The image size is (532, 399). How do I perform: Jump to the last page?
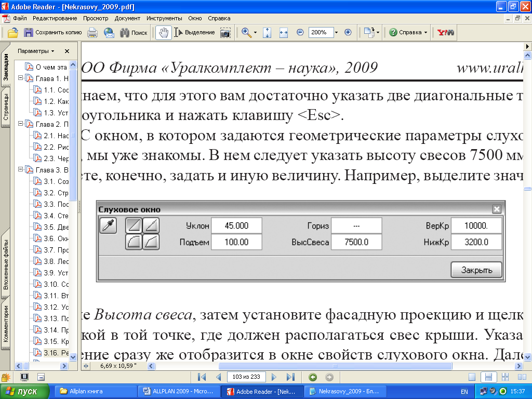coord(291,377)
